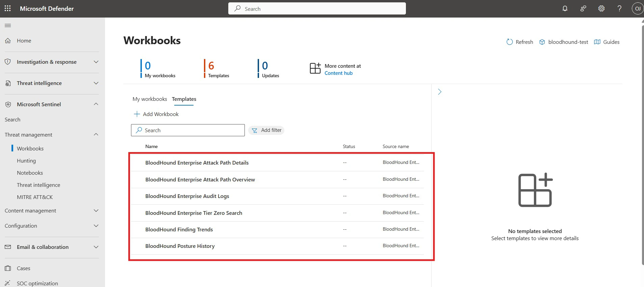Sort by Source name column header
The width and height of the screenshot is (644, 287).
(x=396, y=146)
